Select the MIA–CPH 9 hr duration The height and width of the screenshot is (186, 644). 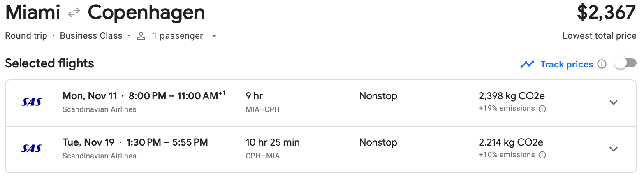254,96
